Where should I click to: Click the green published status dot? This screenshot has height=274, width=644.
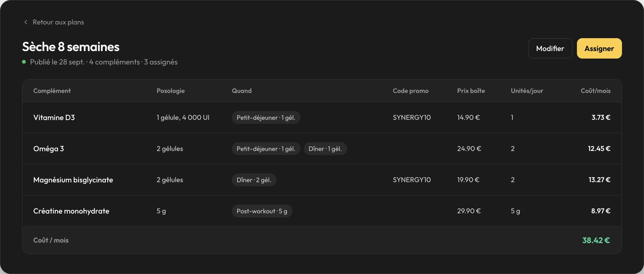tap(24, 62)
